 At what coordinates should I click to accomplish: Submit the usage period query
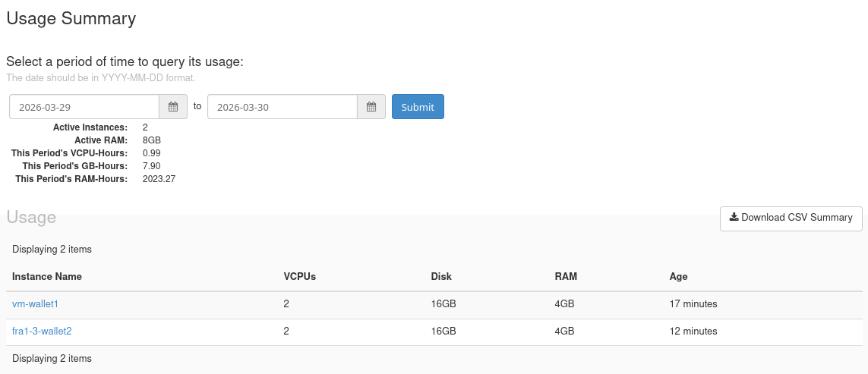click(418, 107)
